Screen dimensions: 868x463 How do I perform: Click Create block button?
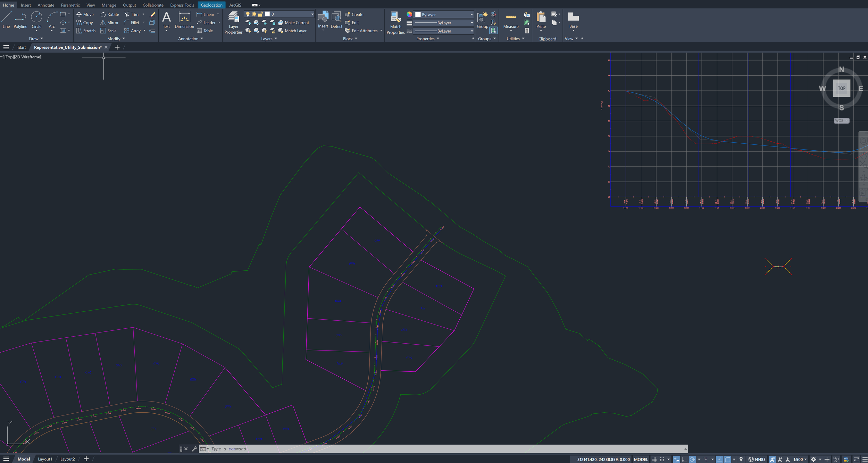(x=354, y=14)
